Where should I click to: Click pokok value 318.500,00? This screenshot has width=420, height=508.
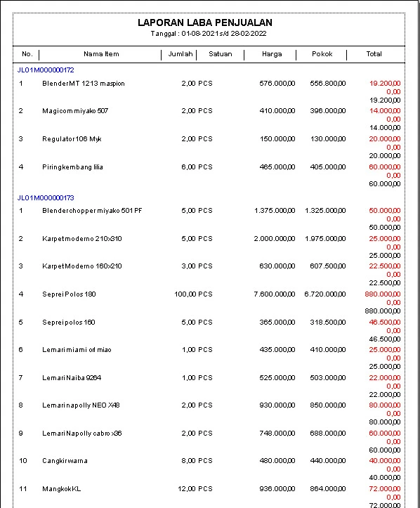point(328,323)
